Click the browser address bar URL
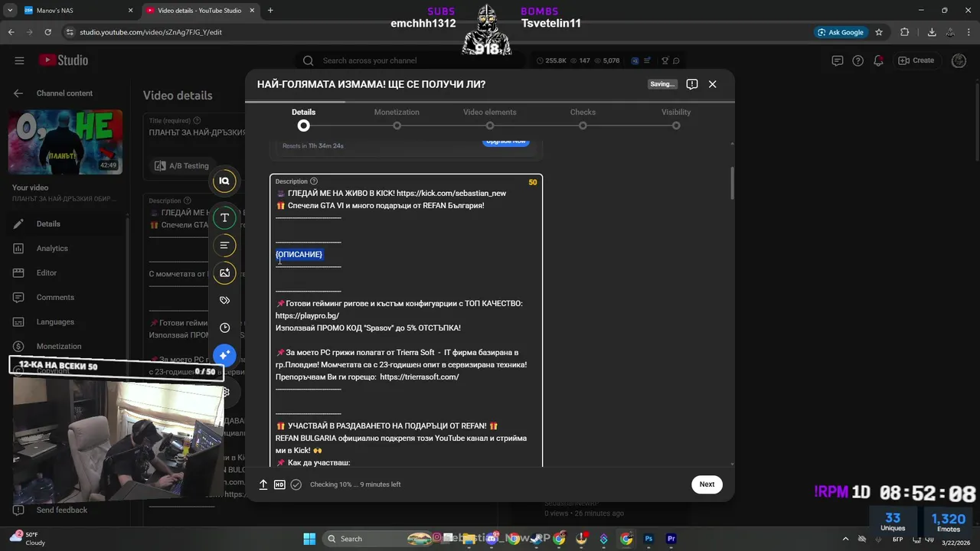Image resolution: width=980 pixels, height=551 pixels. click(151, 32)
